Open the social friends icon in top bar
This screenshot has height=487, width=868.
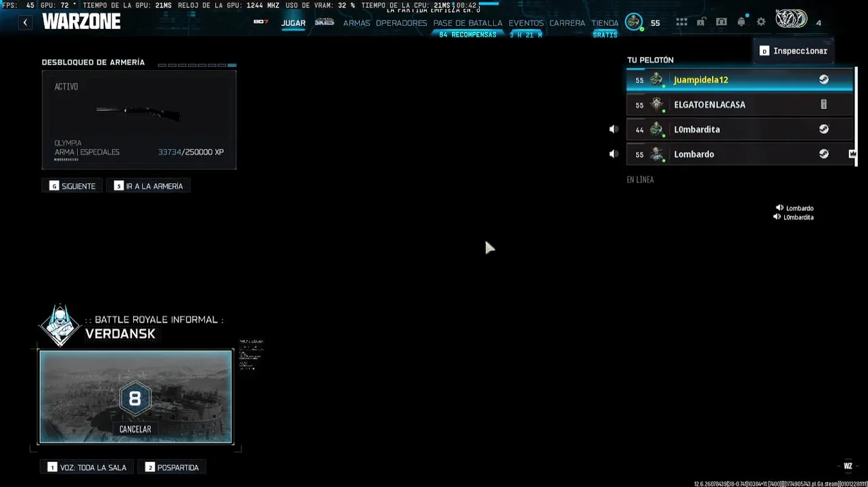(x=721, y=22)
